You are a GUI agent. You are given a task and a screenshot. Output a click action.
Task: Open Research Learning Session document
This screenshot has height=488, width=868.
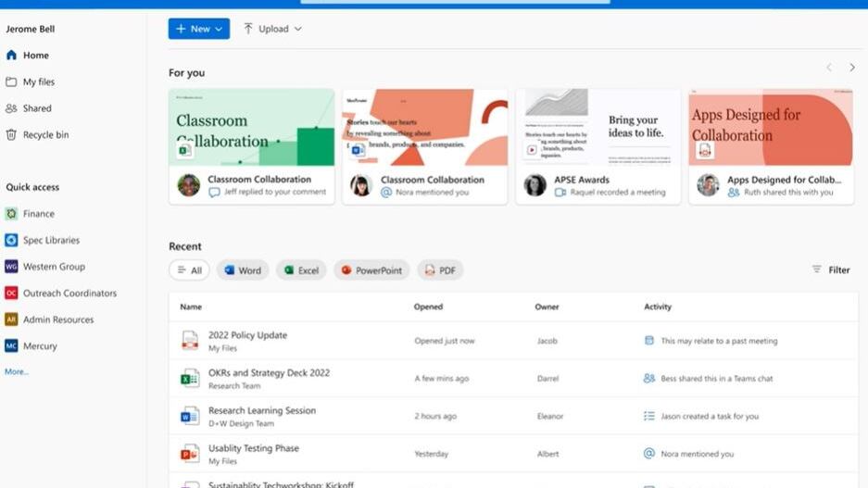click(x=262, y=410)
